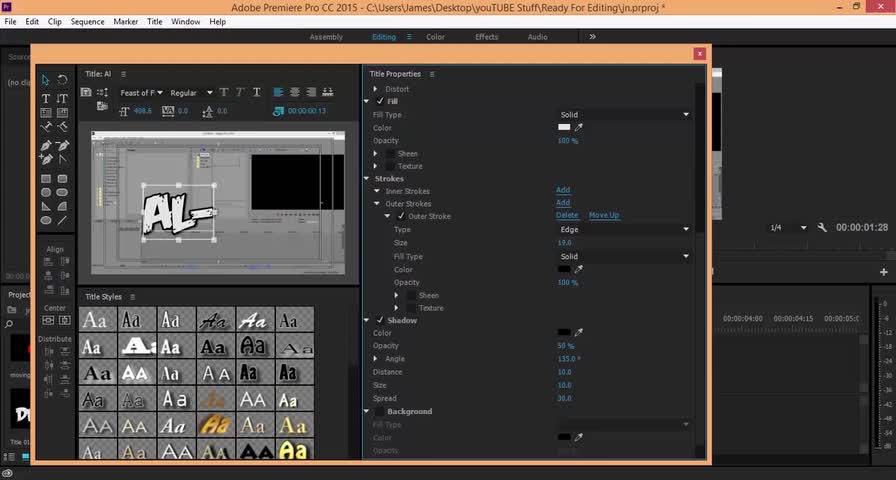Open the stroke Type Edge dropdown
896x480 pixels.
point(624,230)
